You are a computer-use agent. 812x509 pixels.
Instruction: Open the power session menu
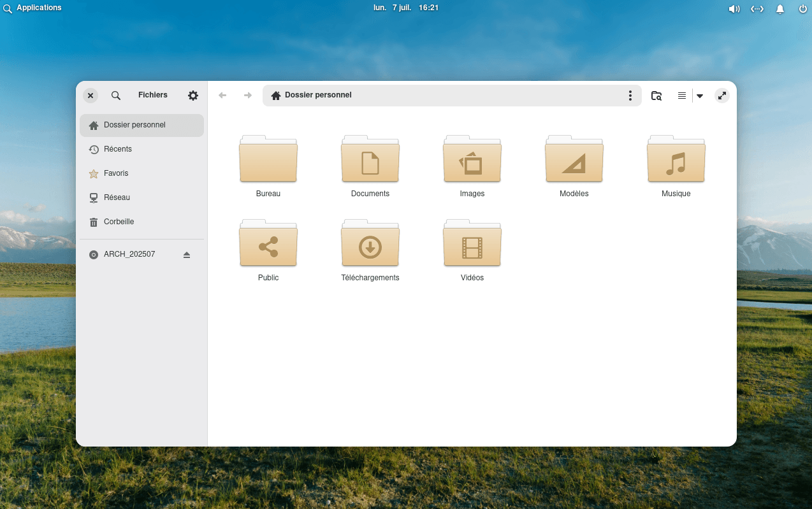(x=803, y=9)
